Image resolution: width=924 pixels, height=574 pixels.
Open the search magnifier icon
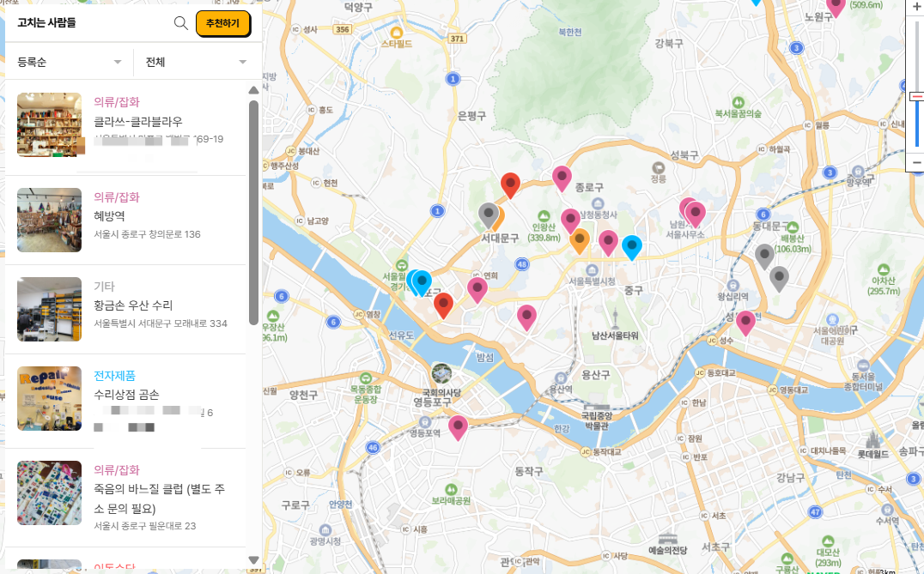tap(181, 23)
